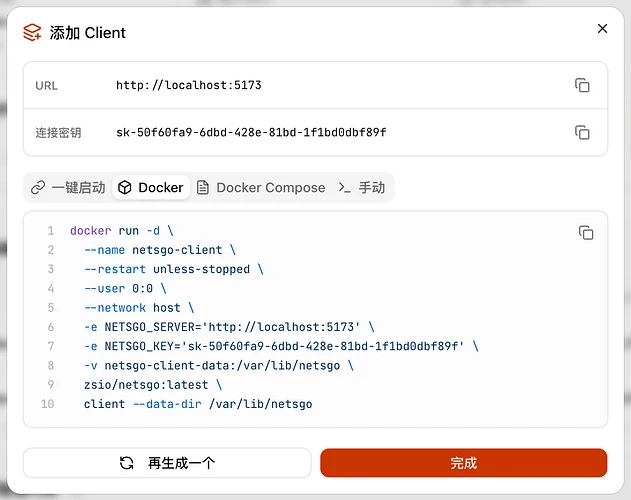Click the 完成 button
The image size is (631, 500).
[x=464, y=463]
